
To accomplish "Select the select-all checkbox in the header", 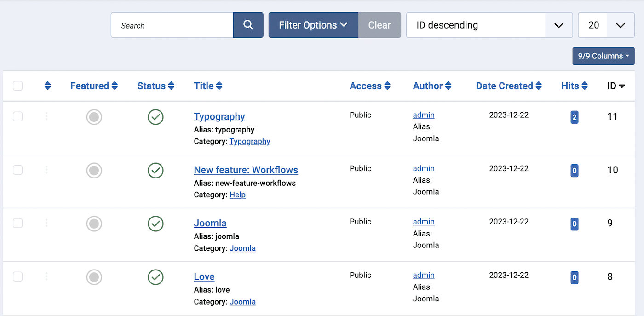I will coord(17,86).
